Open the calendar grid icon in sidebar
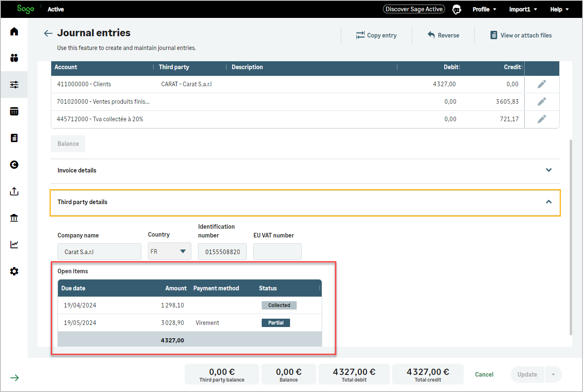Viewport: 583px width, 392px height. [14, 111]
